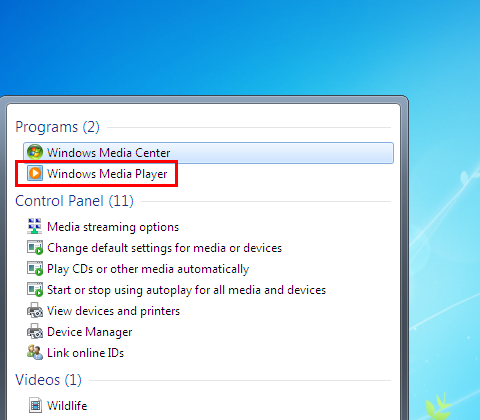Open Change default settings for media or devices
The width and height of the screenshot is (480, 420).
tap(164, 248)
